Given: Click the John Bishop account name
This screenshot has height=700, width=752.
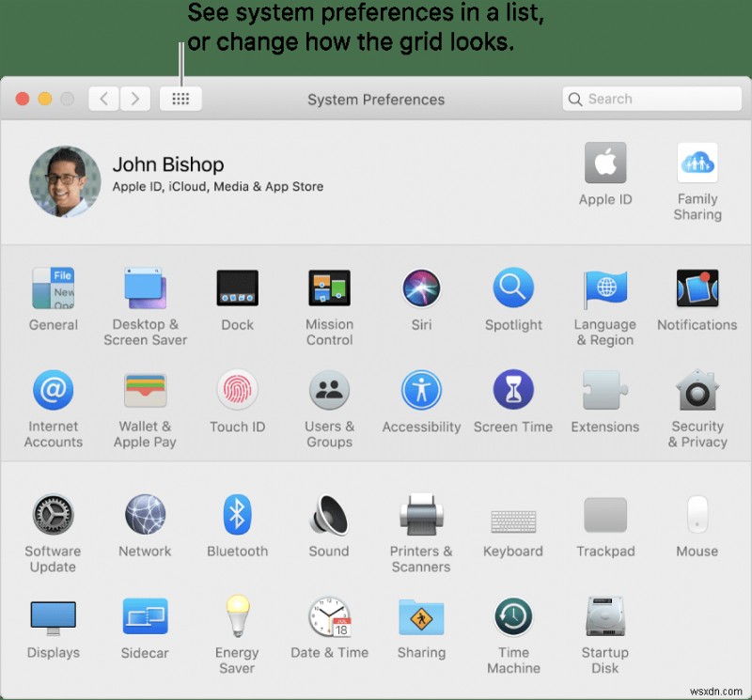Looking at the screenshot, I should click(168, 164).
